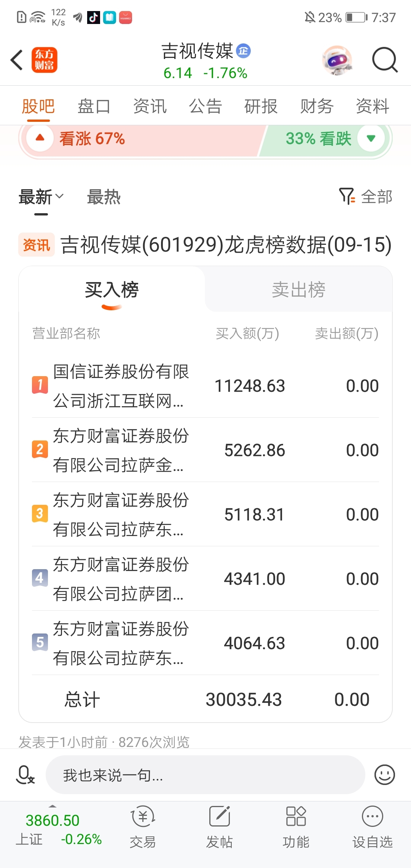
Task: Switch to the 盘口 tab
Action: [x=94, y=106]
